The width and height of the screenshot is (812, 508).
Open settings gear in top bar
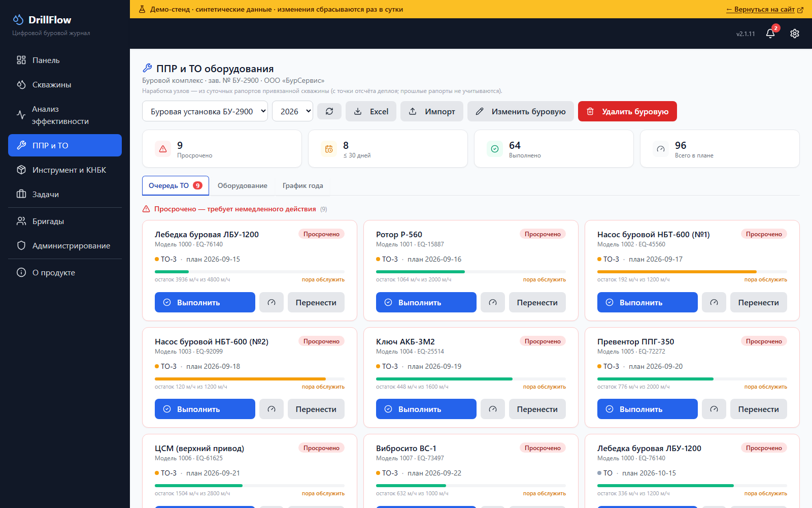[x=795, y=34]
